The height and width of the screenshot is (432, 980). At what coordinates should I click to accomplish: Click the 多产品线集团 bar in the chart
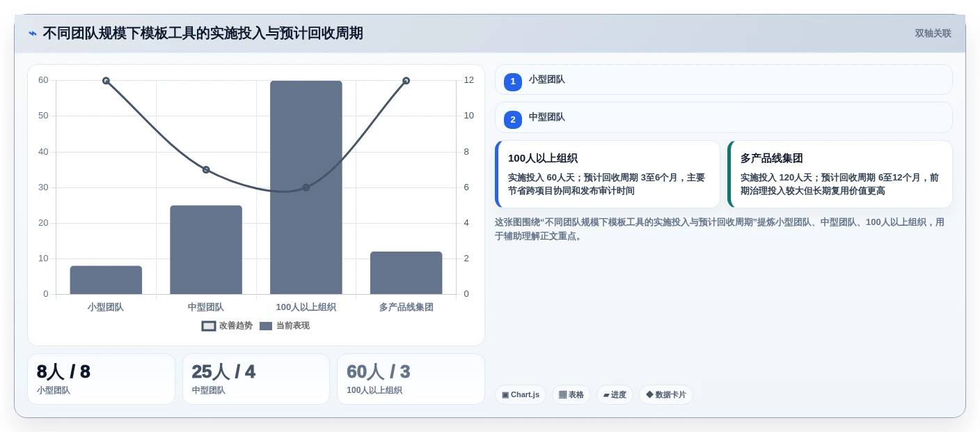point(406,272)
